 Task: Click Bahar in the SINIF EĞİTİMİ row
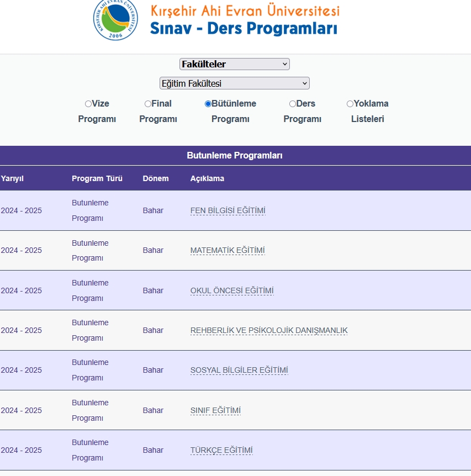153,410
